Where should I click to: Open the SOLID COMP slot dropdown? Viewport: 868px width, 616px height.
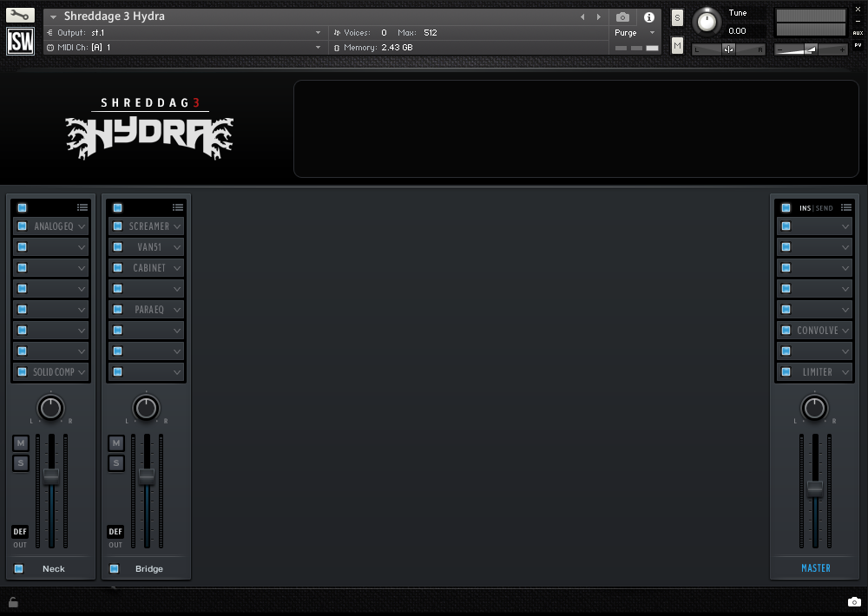pyautogui.click(x=82, y=372)
